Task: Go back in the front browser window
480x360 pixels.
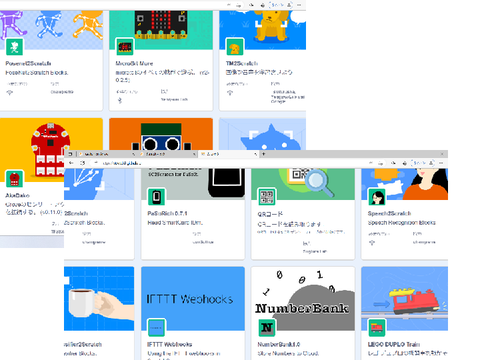Action: 71,163
